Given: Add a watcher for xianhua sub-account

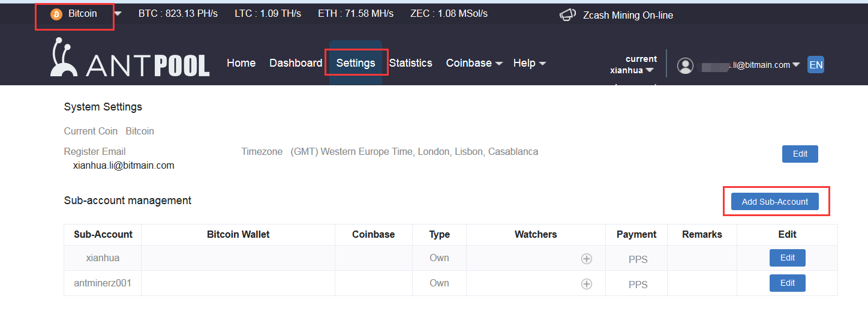Looking at the screenshot, I should point(586,259).
